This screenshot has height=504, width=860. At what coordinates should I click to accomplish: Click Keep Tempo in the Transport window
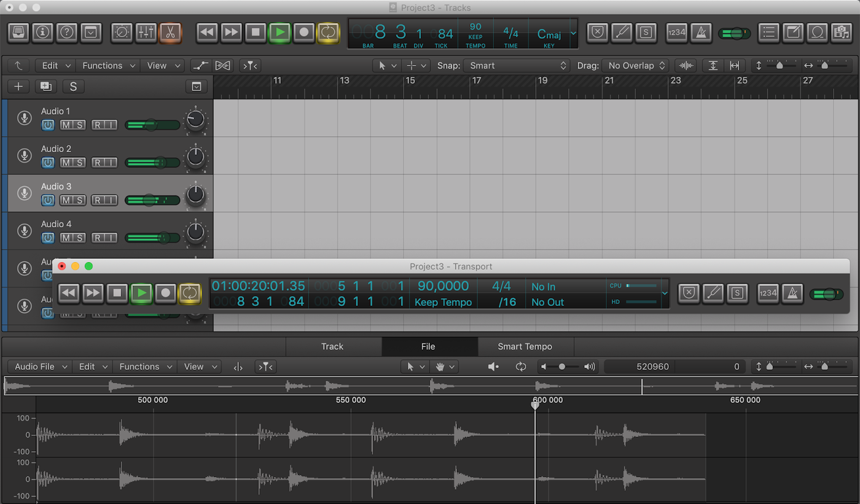click(443, 302)
